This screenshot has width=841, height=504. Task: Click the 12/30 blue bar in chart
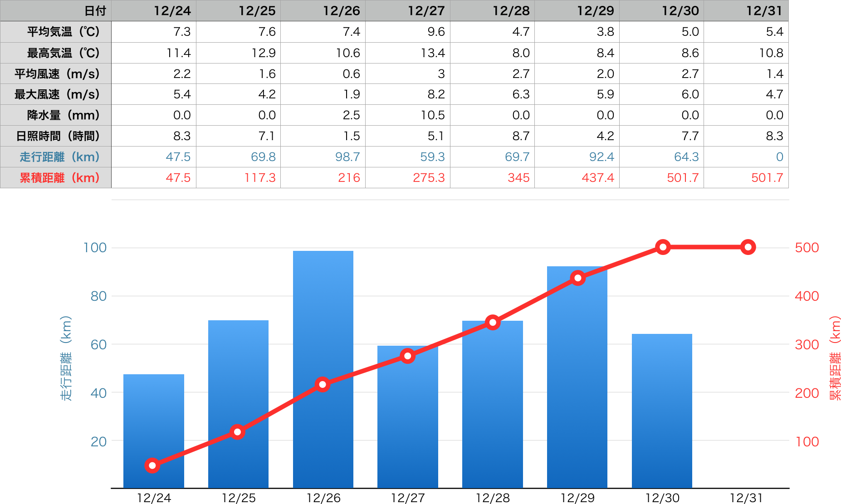pos(662,408)
